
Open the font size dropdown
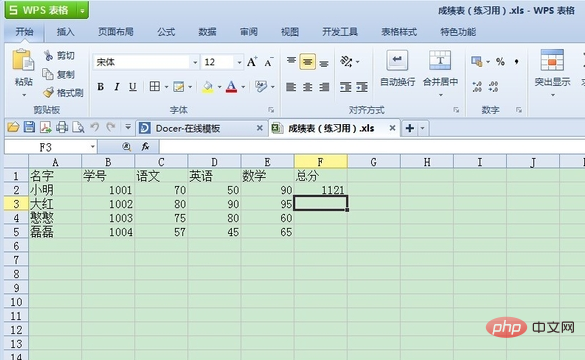coord(239,62)
